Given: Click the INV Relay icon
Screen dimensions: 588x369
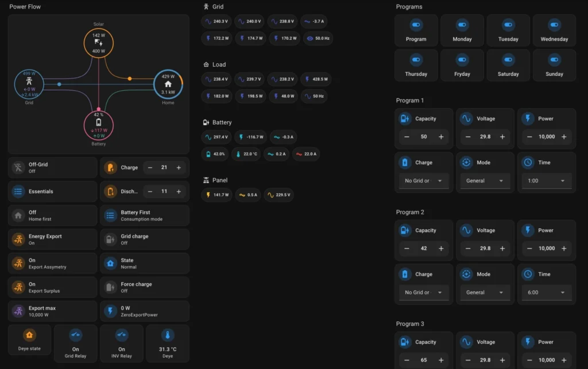Looking at the screenshot, I should tap(121, 335).
